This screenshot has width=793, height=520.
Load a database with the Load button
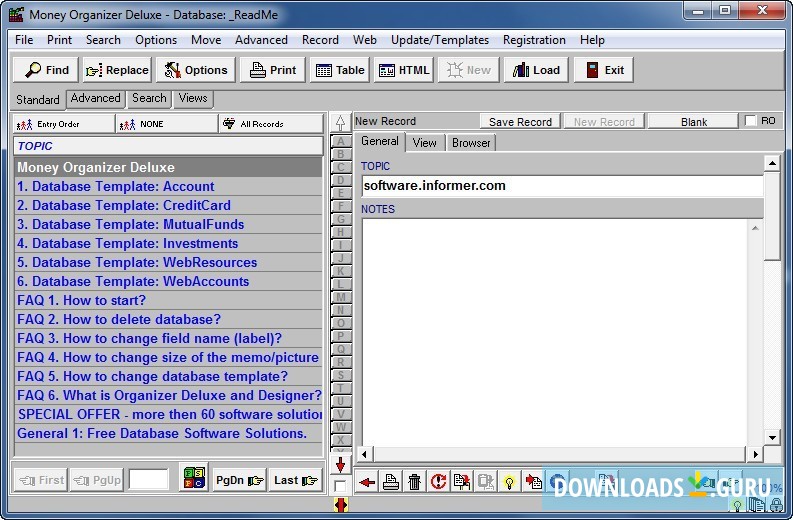(x=536, y=70)
